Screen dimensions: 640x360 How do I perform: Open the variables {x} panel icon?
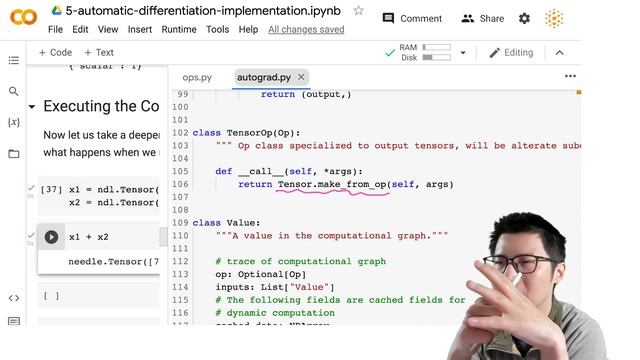pos(13,122)
